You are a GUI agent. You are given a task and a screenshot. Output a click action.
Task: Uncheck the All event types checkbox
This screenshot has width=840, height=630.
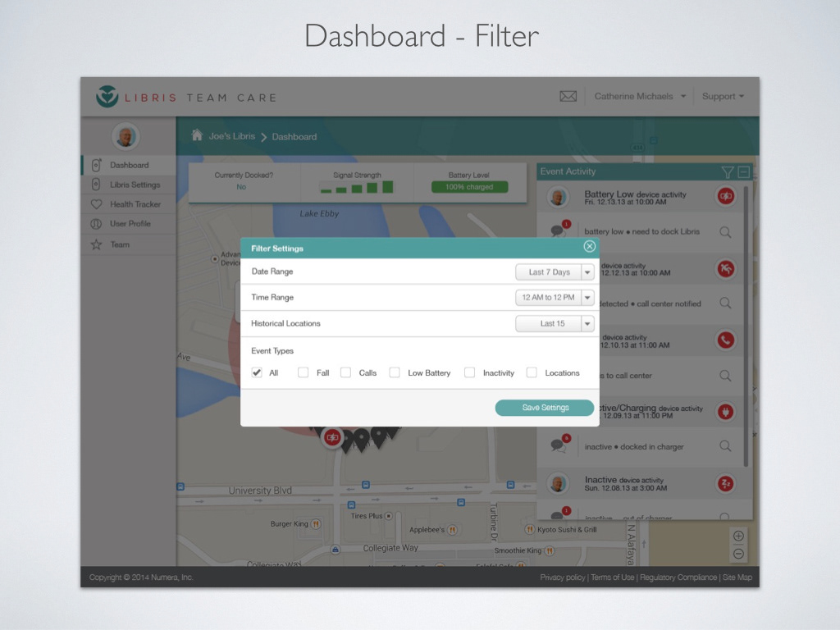(257, 372)
